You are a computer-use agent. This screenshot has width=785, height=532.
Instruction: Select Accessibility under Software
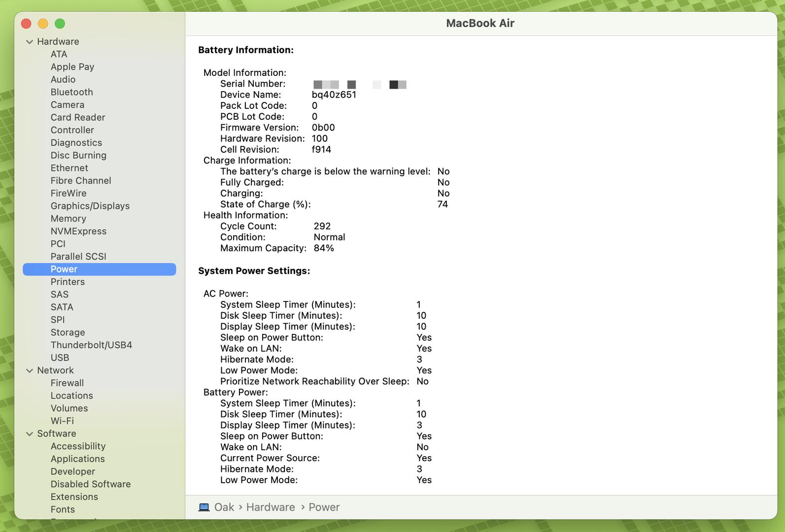78,446
